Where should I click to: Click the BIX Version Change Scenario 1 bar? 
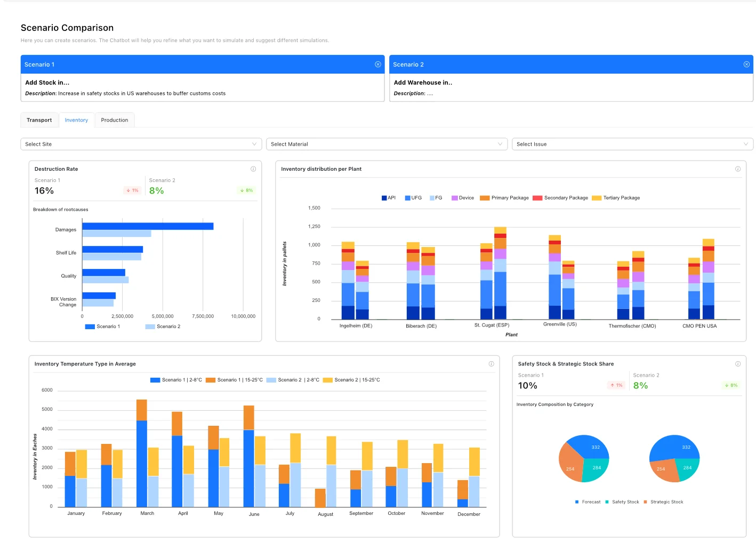(99, 296)
